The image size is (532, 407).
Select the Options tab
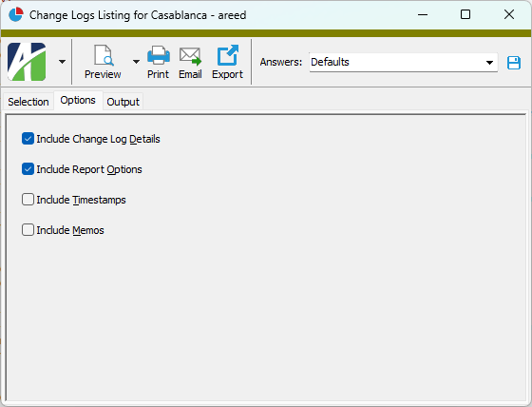pos(78,100)
